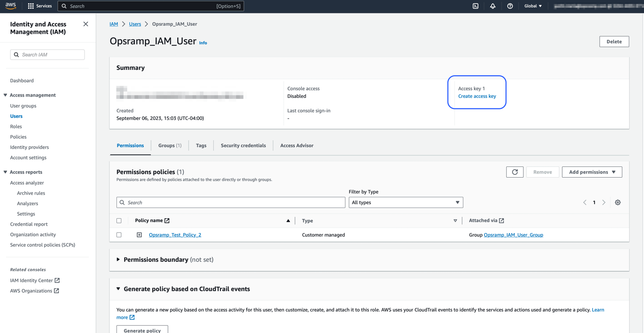Expand the plus icon beside Opsramp_Test_Policy_2
The image size is (644, 333).
coord(139,234)
